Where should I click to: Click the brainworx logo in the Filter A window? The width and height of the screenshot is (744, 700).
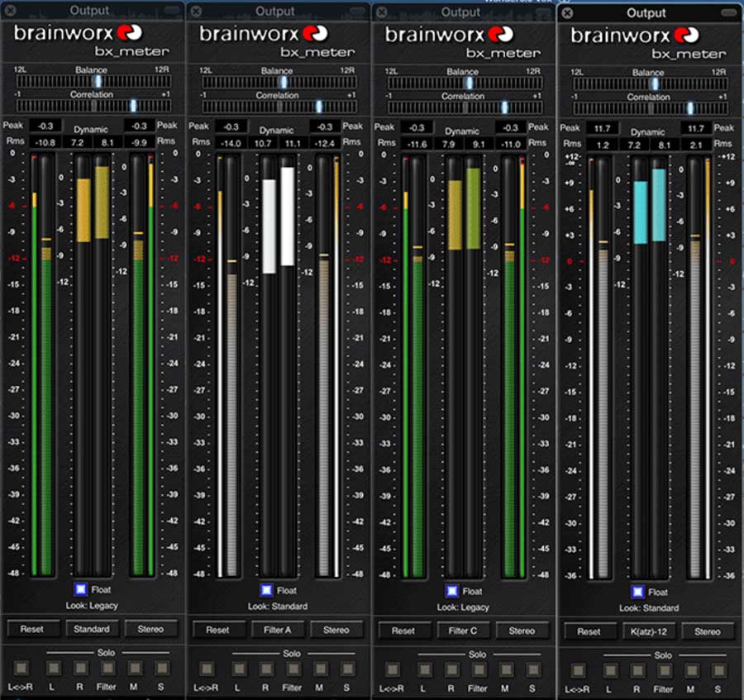coord(264,34)
